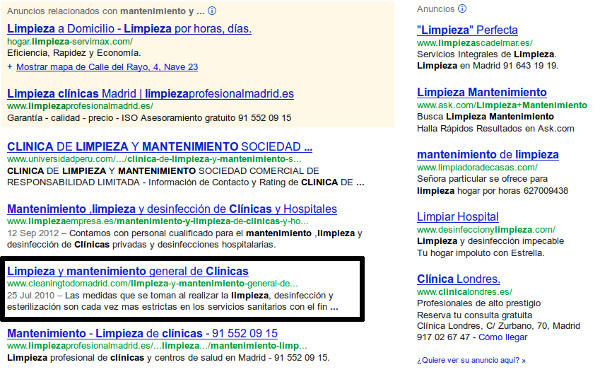
Task: Click '¿Quiere ver su anuncio aquí?' link
Action: click(x=471, y=360)
